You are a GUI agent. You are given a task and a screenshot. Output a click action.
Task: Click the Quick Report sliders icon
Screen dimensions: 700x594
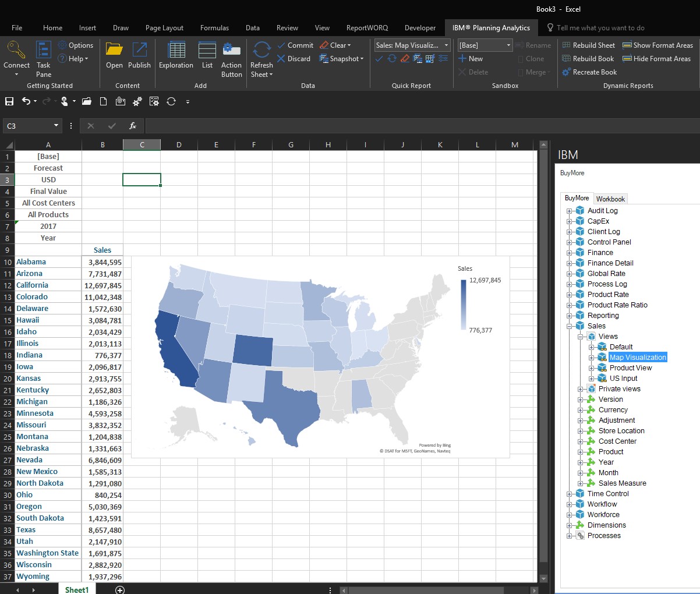[443, 59]
